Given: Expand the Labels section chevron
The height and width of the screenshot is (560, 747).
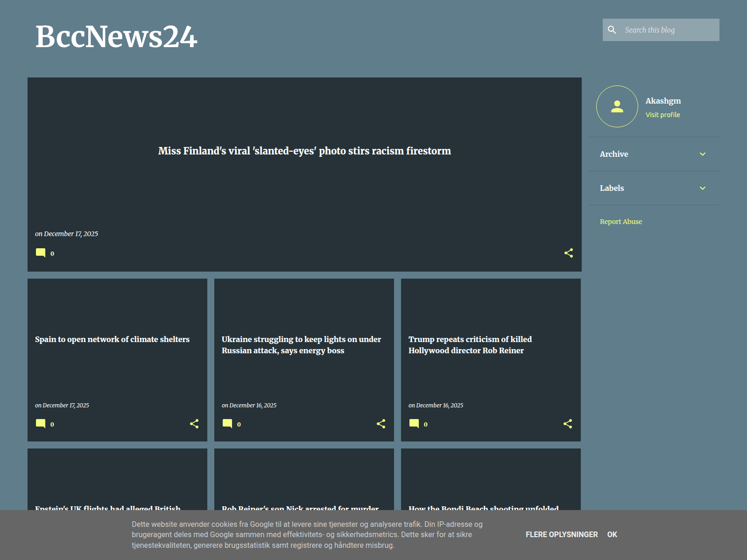Looking at the screenshot, I should 703,188.
